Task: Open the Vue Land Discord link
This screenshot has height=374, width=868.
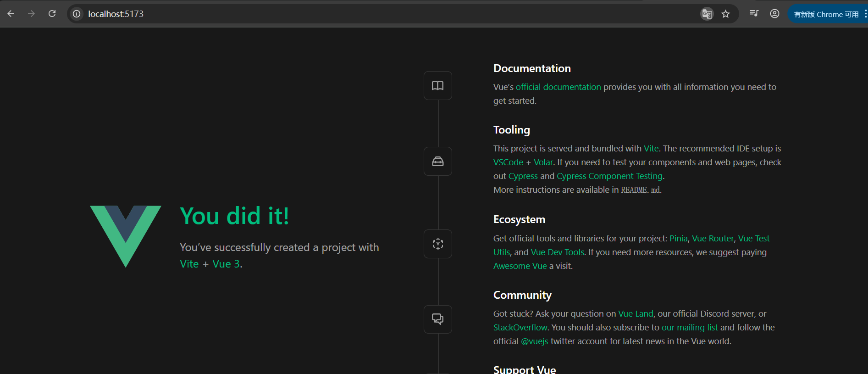Action: click(636, 313)
